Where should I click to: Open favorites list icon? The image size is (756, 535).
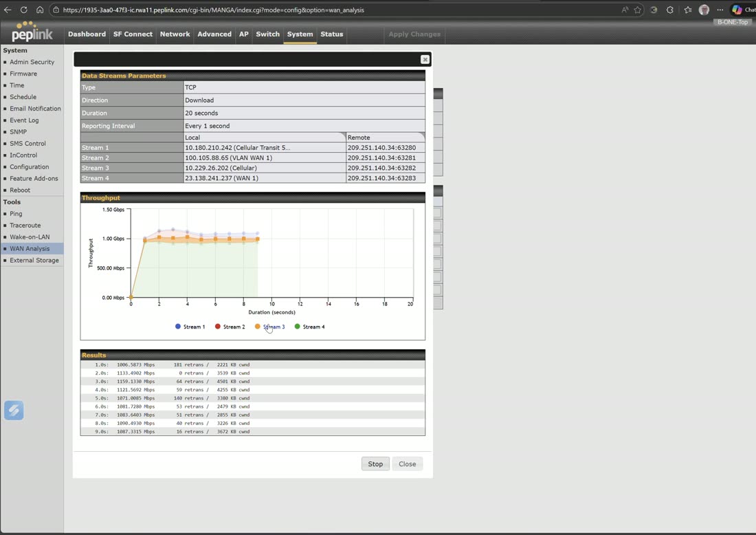point(688,10)
